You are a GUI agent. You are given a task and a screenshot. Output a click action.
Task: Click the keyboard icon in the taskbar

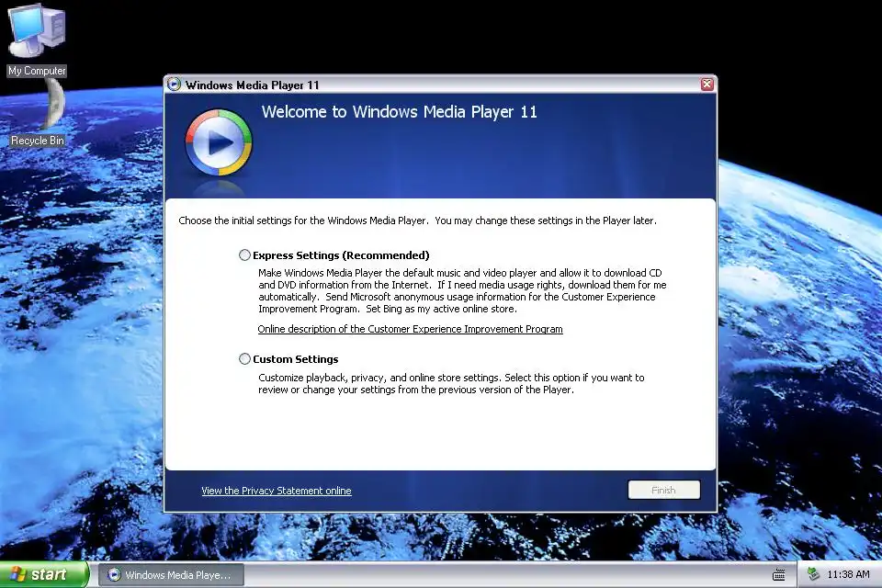click(x=778, y=574)
